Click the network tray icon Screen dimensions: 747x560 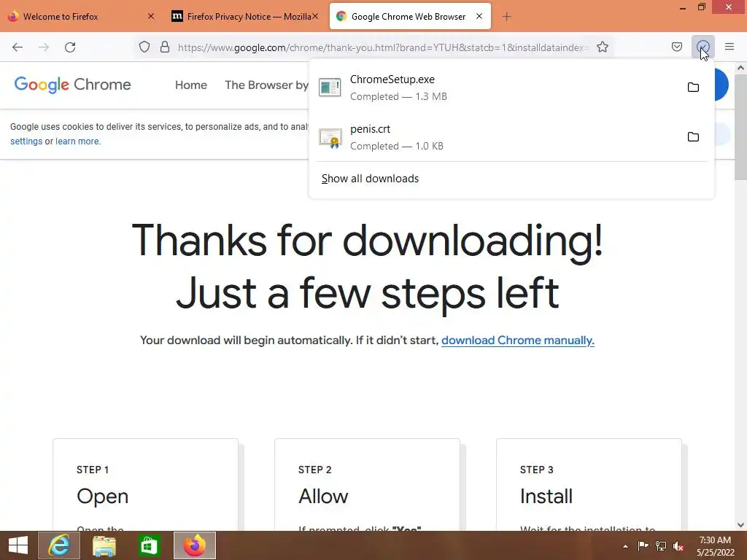point(661,545)
